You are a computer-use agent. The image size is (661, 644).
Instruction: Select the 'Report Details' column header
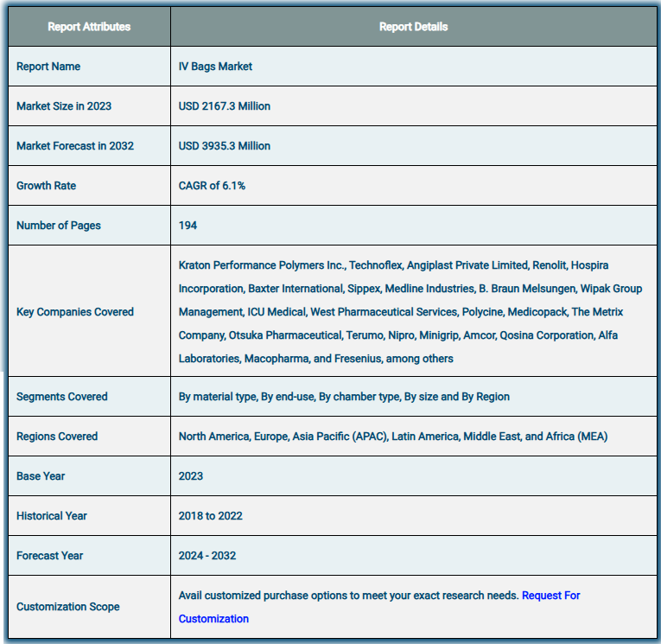click(x=413, y=27)
